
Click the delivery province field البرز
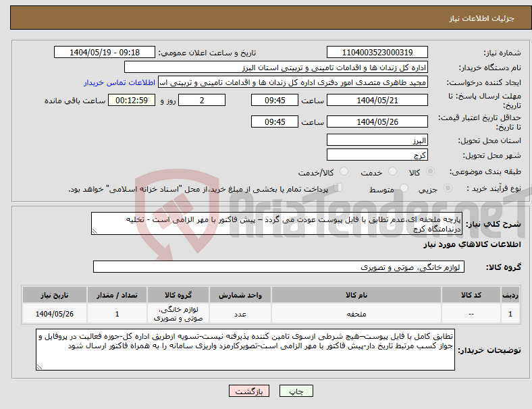coord(377,140)
